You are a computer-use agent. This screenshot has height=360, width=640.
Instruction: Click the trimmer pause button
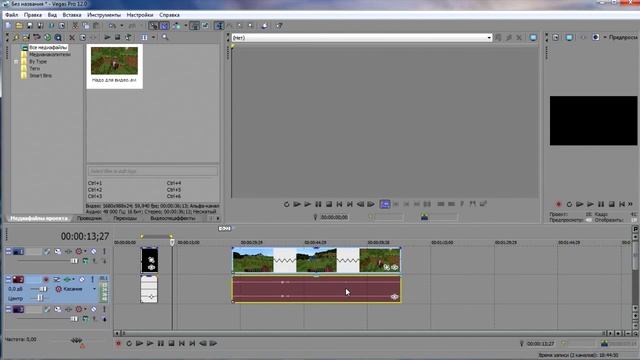pyautogui.click(x=318, y=204)
